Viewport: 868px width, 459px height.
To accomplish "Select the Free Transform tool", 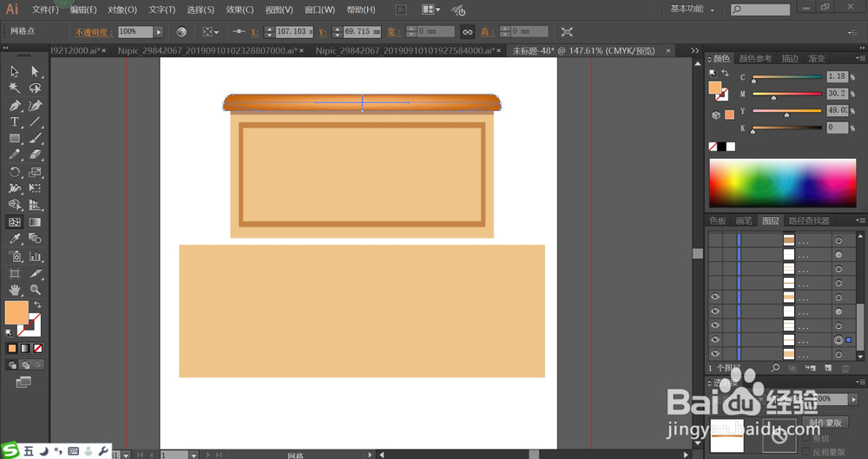I will 35,189.
